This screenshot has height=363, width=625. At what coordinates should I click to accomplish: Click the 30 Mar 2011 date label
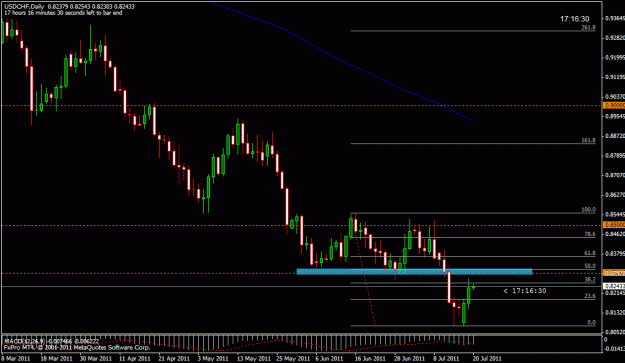click(x=96, y=358)
